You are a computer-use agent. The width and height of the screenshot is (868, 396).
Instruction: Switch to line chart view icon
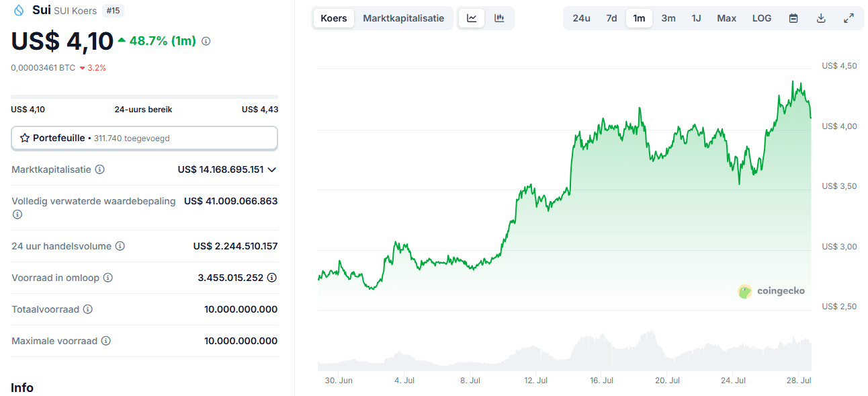point(472,18)
